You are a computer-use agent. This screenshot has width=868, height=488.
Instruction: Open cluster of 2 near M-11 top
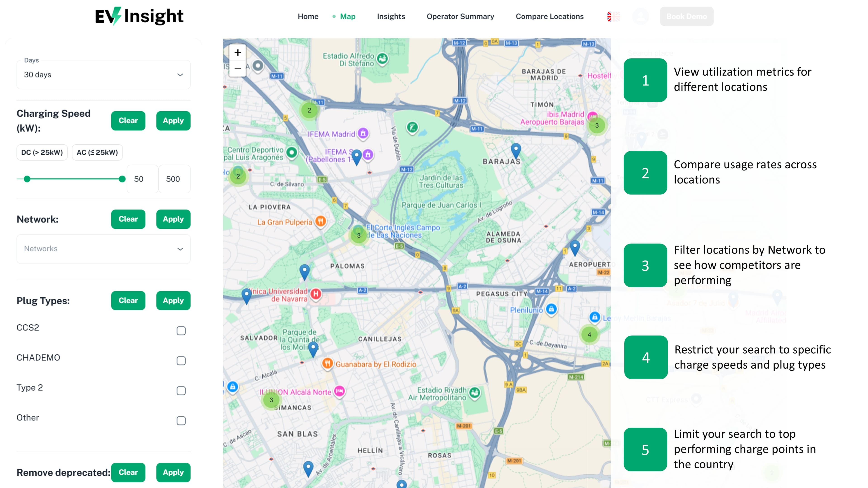pos(309,110)
